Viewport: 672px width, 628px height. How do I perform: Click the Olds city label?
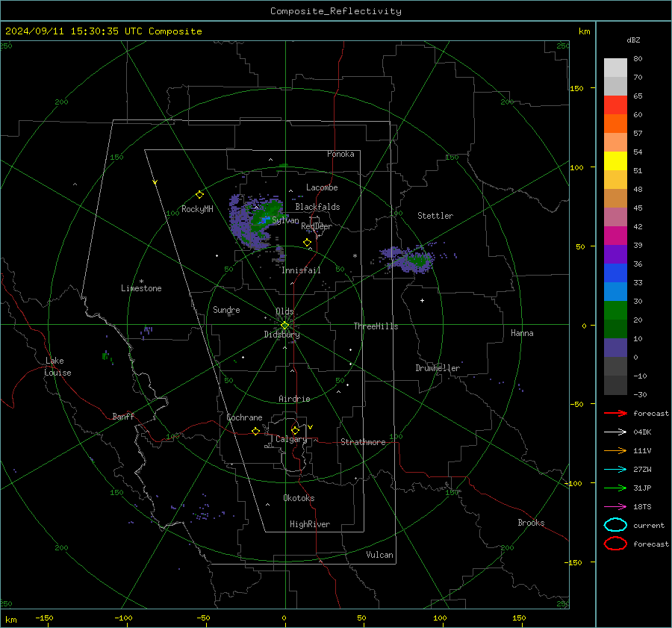point(284,311)
